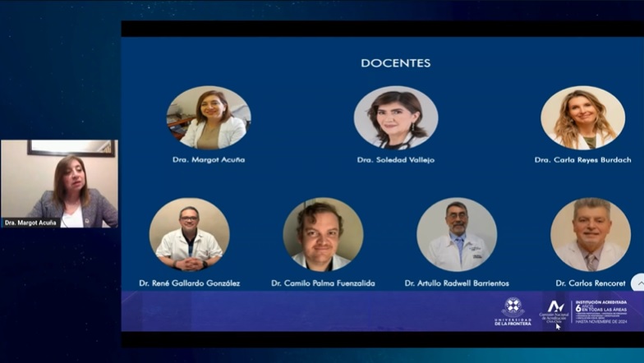
Task: Click Dra. Soledad Vallejo's portrait photo
Action: click(396, 117)
